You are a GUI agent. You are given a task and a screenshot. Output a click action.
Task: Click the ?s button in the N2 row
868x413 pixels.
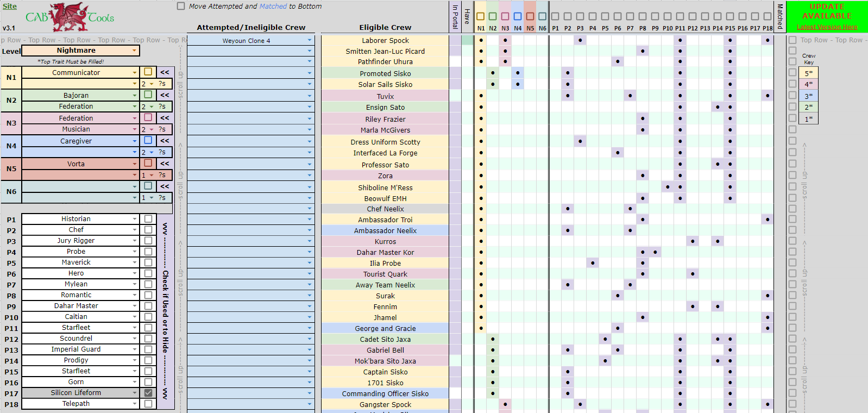pyautogui.click(x=162, y=107)
